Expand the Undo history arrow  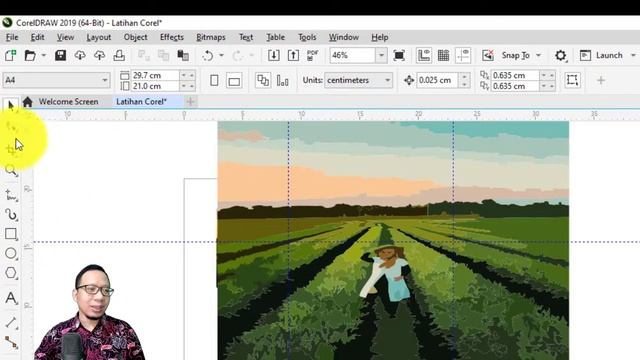coord(221,55)
